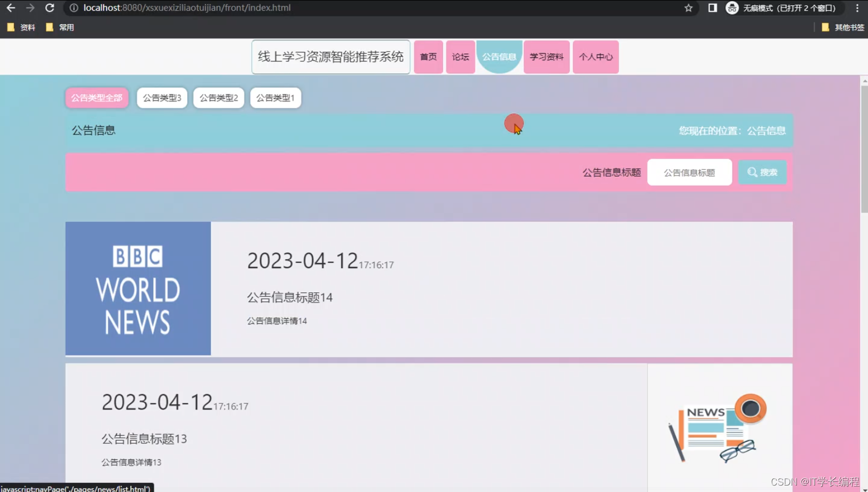
Task: Expand the 其他书签 bookmarks folder
Action: tap(842, 27)
